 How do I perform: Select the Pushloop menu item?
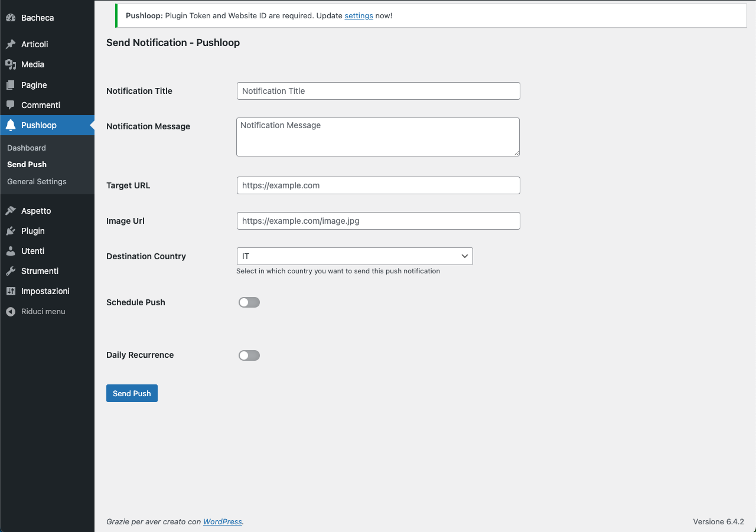point(47,125)
